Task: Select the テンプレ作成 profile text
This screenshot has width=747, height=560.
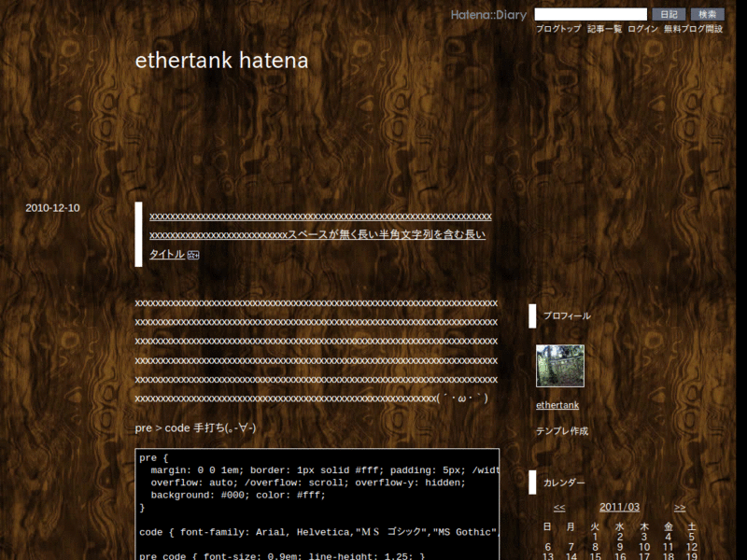Action: pyautogui.click(x=562, y=431)
